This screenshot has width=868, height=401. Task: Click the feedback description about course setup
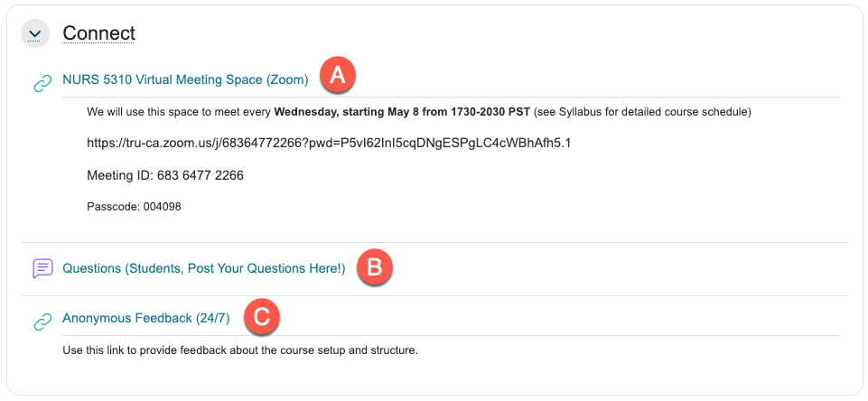[x=239, y=350]
